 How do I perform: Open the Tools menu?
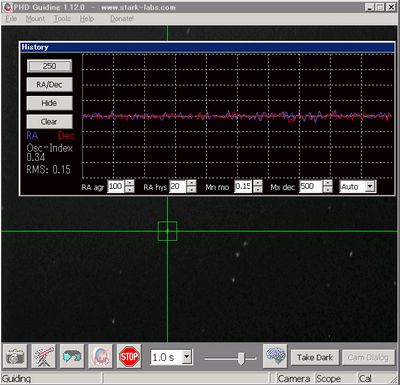pyautogui.click(x=62, y=19)
